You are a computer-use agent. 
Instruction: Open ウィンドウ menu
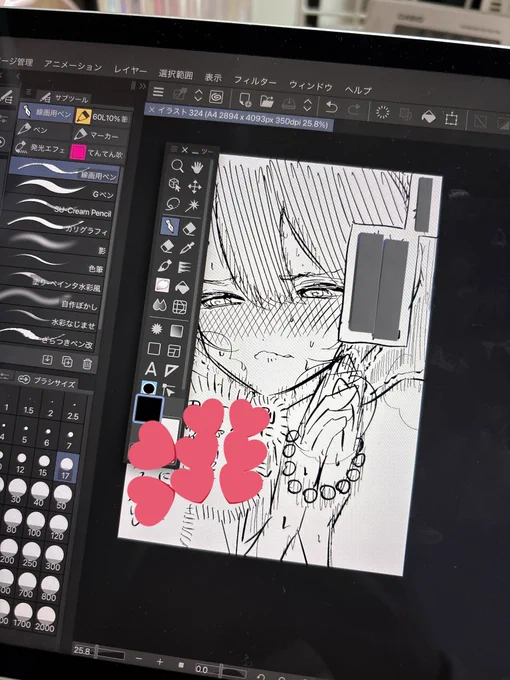click(x=311, y=86)
